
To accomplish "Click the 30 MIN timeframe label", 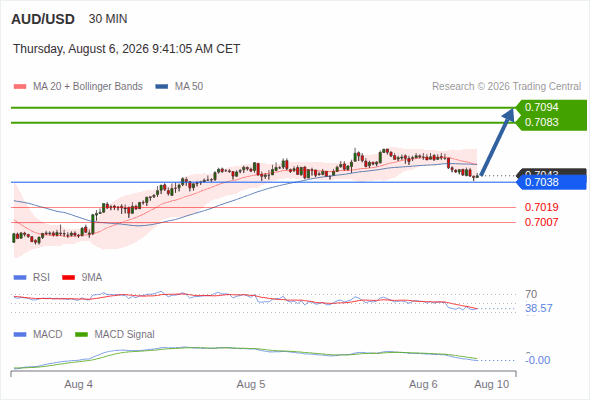I will [x=108, y=19].
